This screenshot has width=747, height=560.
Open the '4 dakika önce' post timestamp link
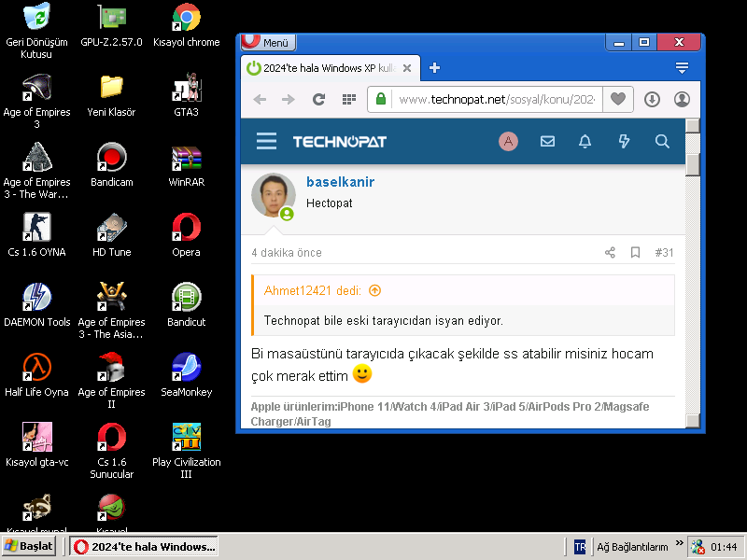coord(287,253)
